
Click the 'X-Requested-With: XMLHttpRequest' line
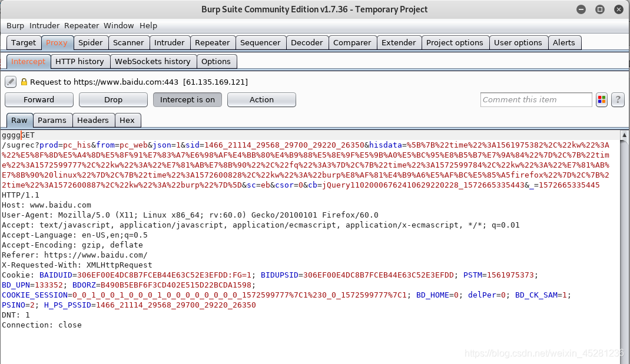coord(77,265)
